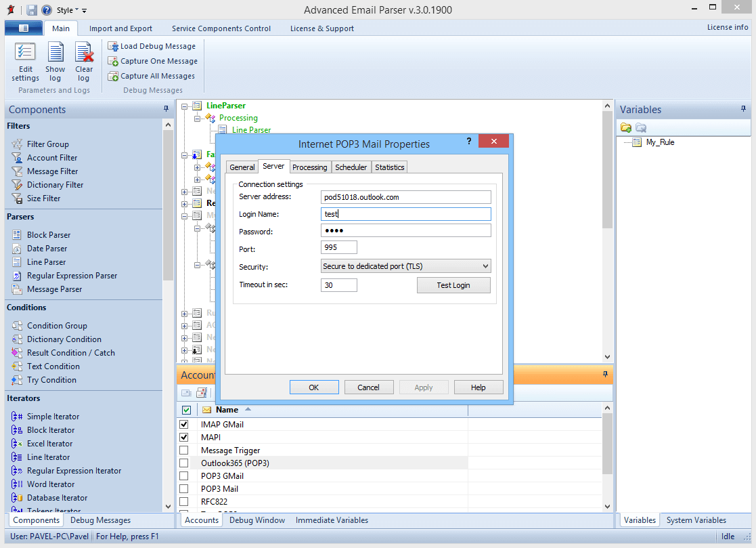Open Service Components Control ribbon tab
This screenshot has width=756, height=548.
tap(221, 28)
